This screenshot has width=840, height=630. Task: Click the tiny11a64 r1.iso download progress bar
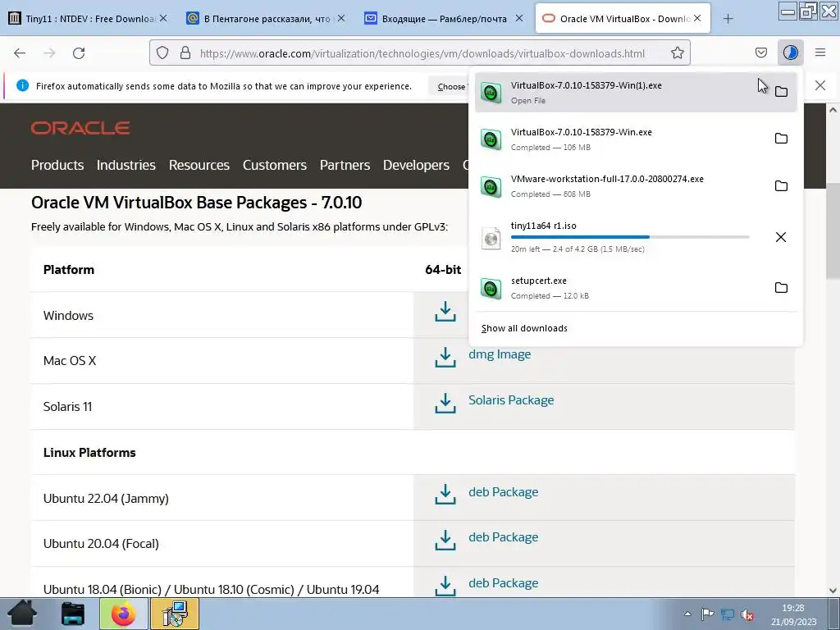[x=630, y=237]
